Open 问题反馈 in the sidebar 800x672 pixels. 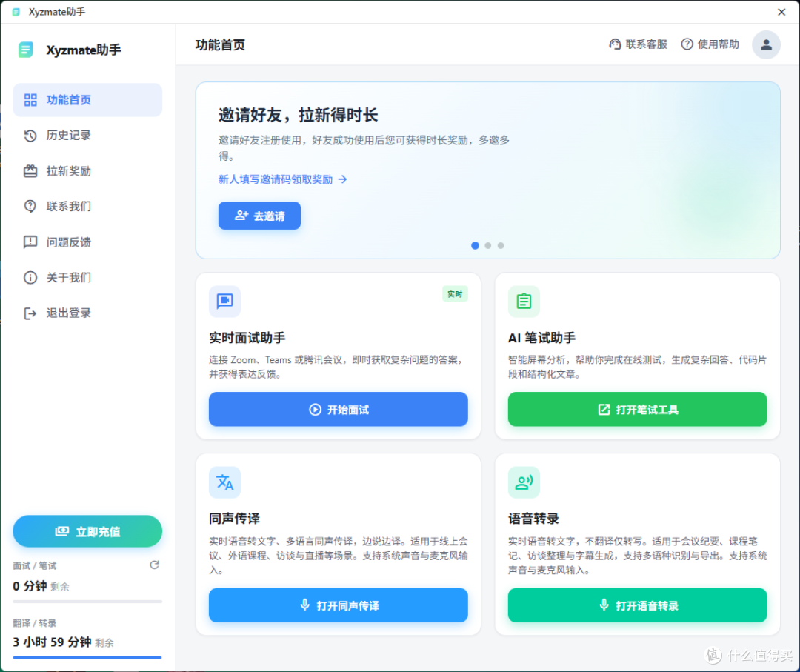pos(87,242)
